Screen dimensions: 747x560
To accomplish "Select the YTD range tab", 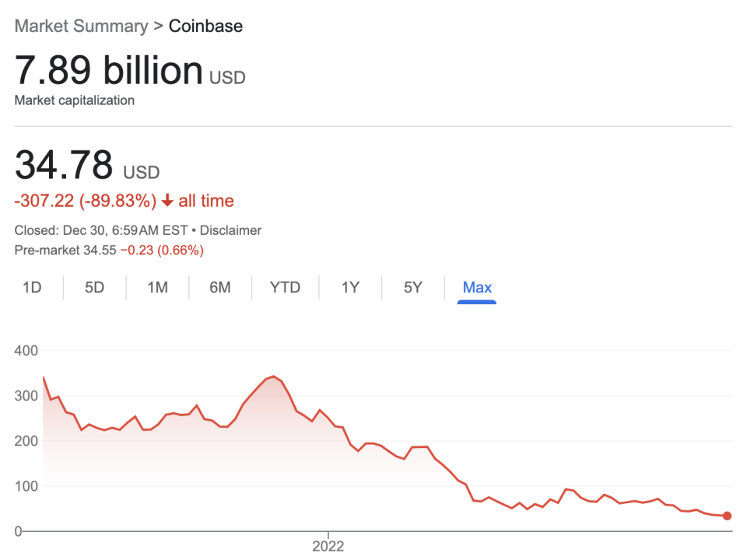I will (x=285, y=288).
